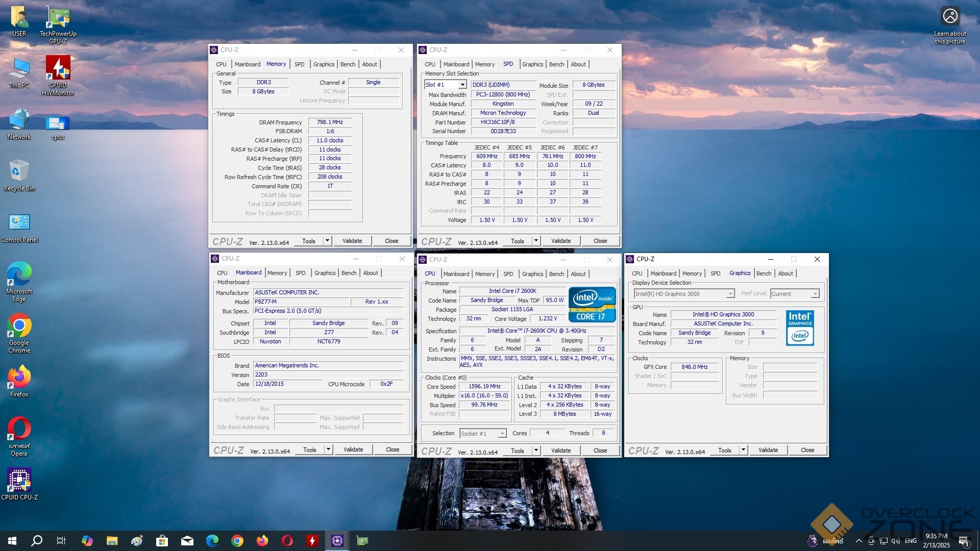This screenshot has width=980, height=551.
Task: Switch to About tab in CPU window
Action: pyautogui.click(x=578, y=274)
